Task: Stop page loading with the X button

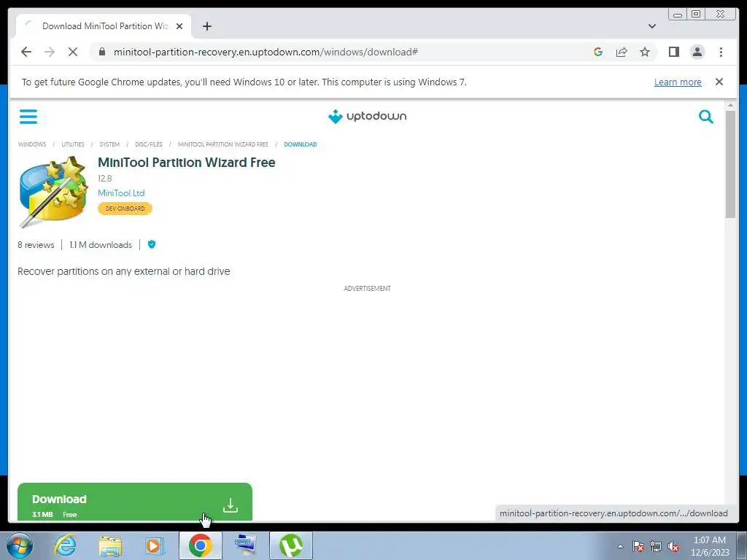Action: pos(73,52)
